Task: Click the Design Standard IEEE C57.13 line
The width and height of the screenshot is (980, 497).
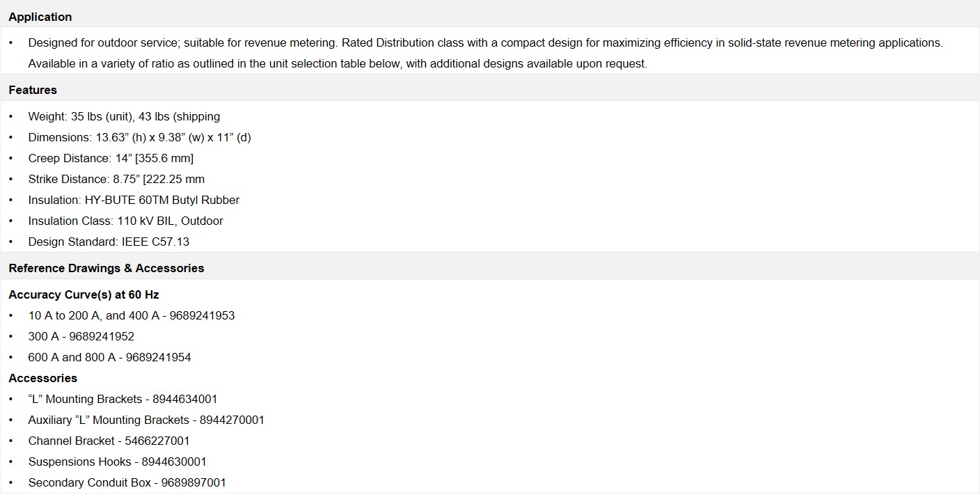Action: (x=109, y=242)
